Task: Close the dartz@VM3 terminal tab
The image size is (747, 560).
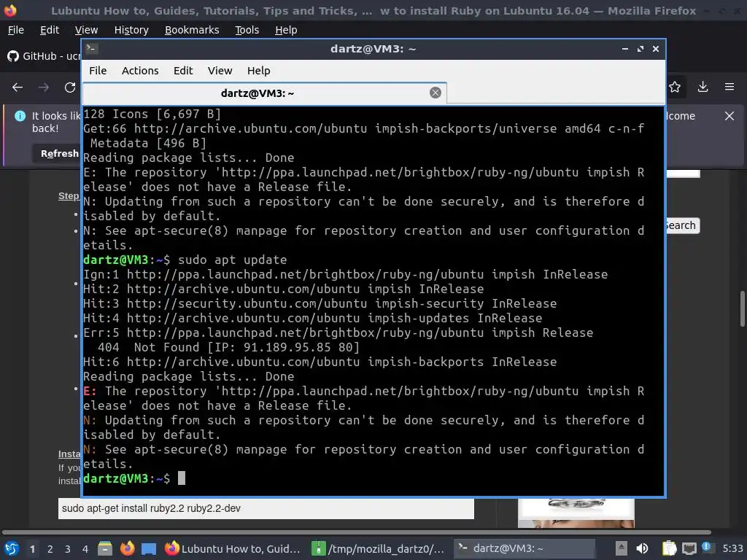Action: [435, 93]
